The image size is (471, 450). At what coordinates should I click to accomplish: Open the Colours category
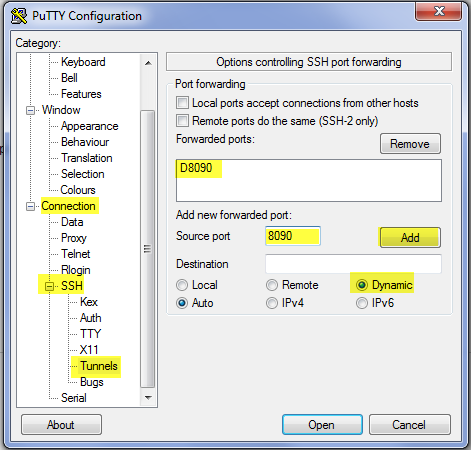78,190
